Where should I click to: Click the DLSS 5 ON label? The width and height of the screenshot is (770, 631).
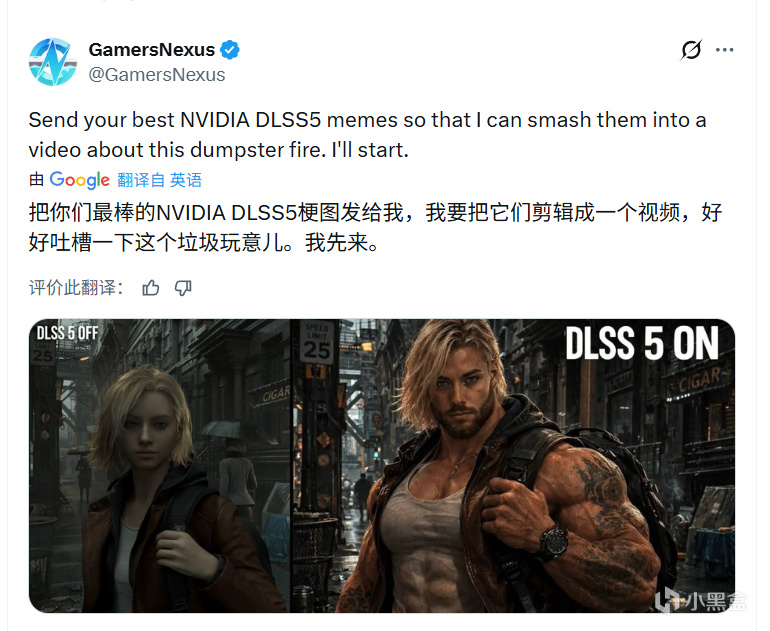coord(642,344)
